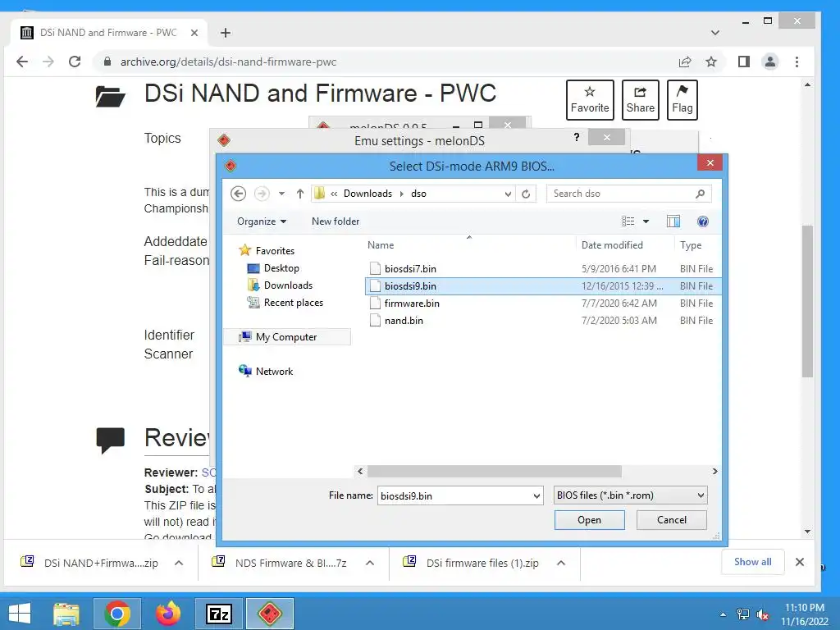Screen dimensions: 840x630
Task: Bookmark this page with the star
Action: [711, 62]
